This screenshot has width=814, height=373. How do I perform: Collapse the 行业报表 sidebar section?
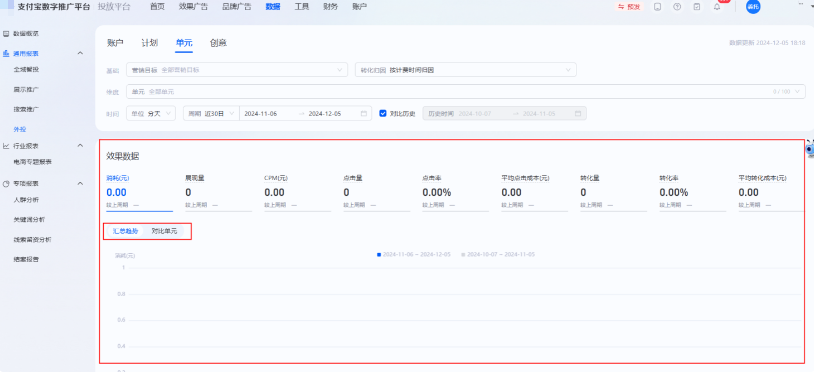click(x=80, y=146)
